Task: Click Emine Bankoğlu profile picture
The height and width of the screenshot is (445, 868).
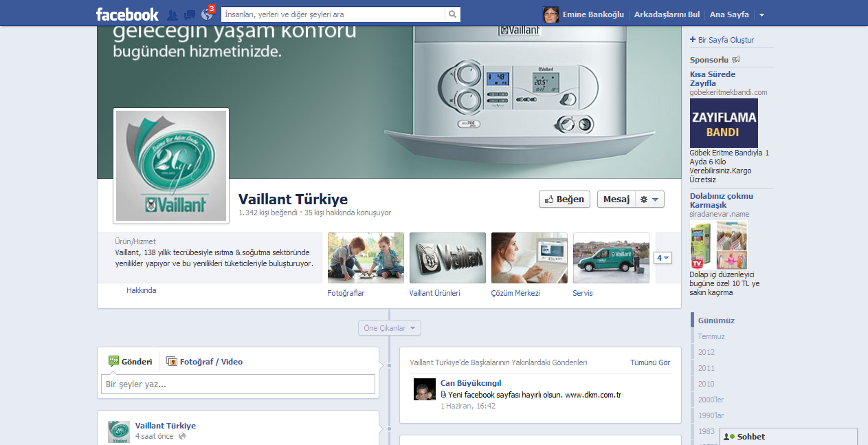Action: (x=550, y=14)
